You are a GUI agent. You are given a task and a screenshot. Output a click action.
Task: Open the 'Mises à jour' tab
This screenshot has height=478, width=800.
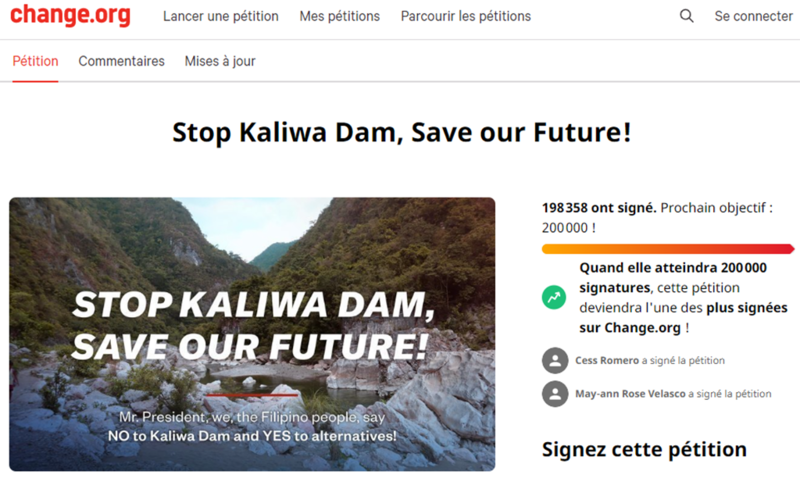220,61
